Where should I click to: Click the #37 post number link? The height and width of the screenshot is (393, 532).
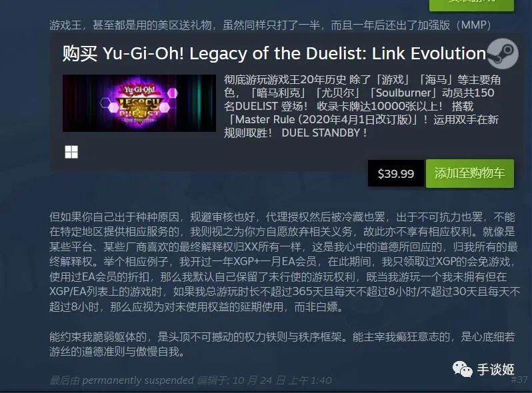(x=519, y=380)
